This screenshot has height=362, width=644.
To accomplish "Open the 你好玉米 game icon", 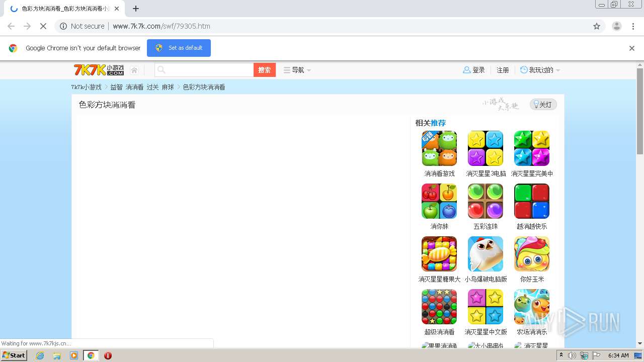I will click(x=532, y=254).
